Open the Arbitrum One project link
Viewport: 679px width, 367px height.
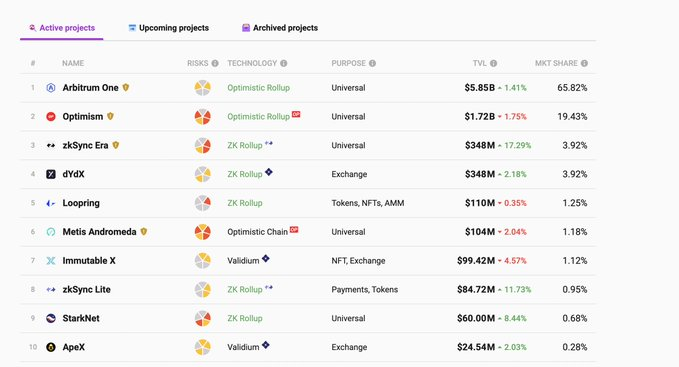click(90, 88)
